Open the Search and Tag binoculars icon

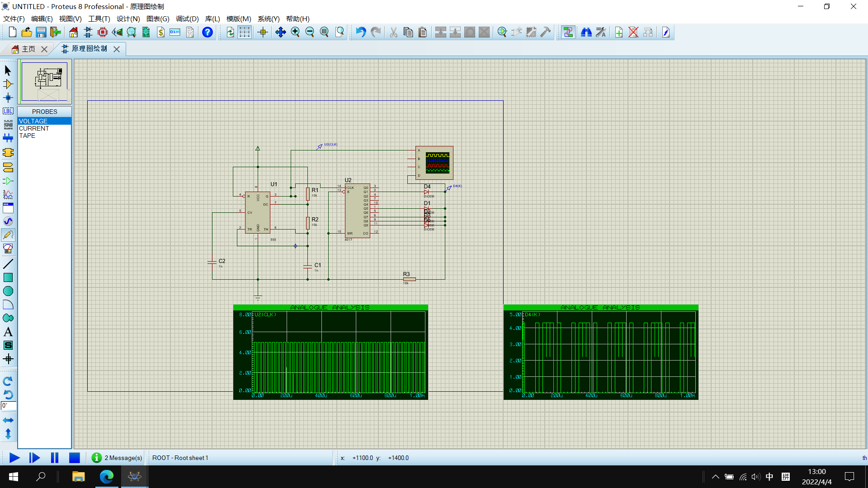click(x=586, y=32)
